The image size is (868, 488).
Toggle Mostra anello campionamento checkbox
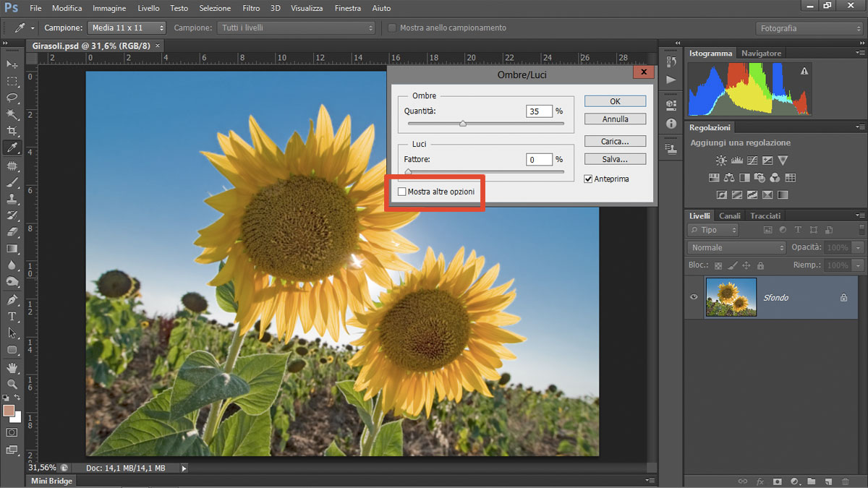pos(393,28)
